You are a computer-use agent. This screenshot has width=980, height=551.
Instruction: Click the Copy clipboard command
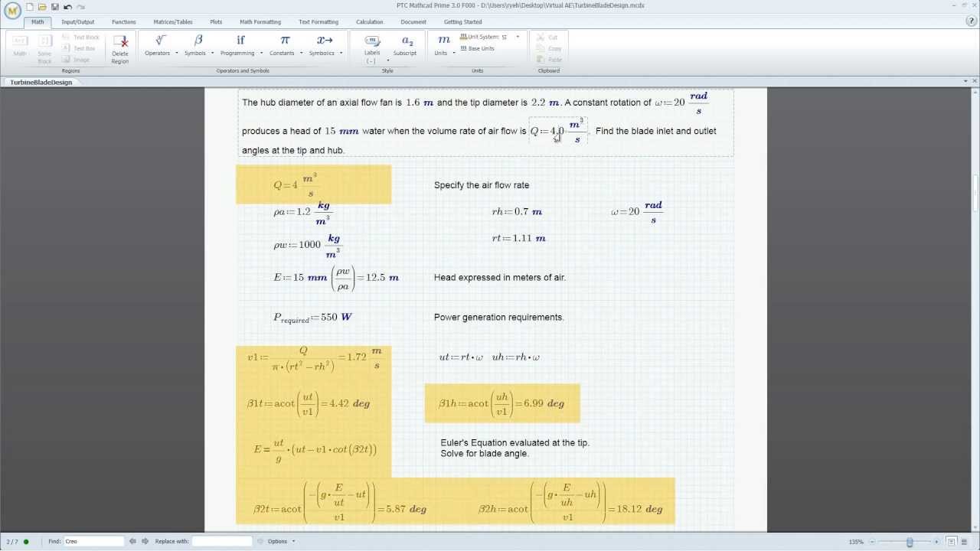pos(548,48)
